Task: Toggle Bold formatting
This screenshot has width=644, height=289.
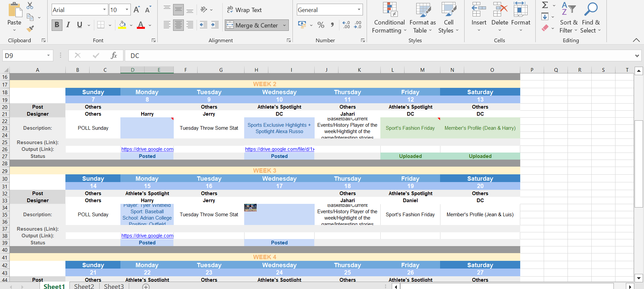Action: pyautogui.click(x=57, y=25)
